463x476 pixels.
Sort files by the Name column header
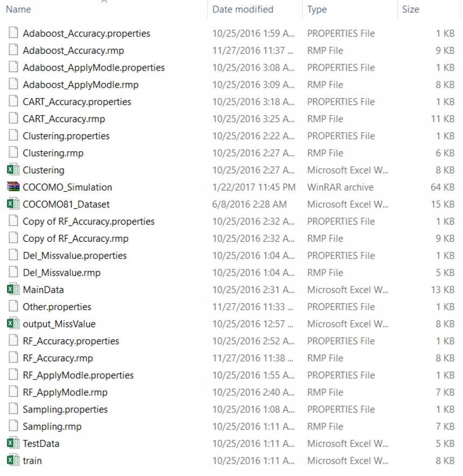click(x=18, y=9)
